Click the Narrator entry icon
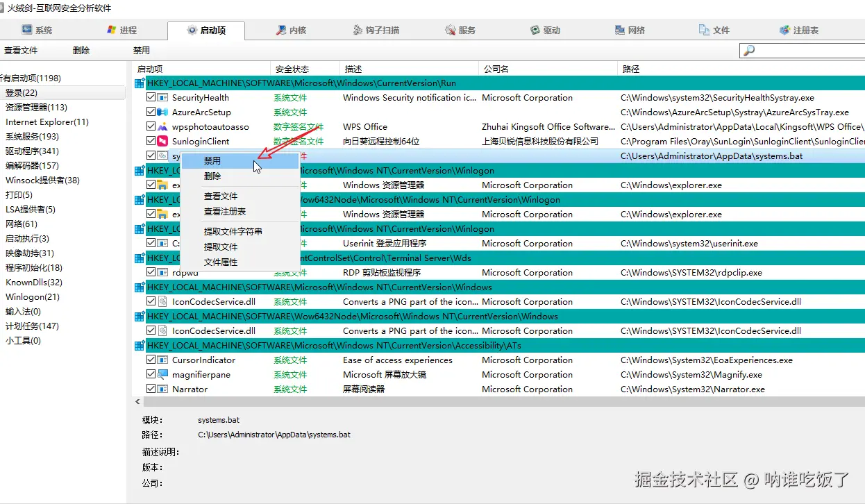This screenshot has width=865, height=504. (x=162, y=389)
